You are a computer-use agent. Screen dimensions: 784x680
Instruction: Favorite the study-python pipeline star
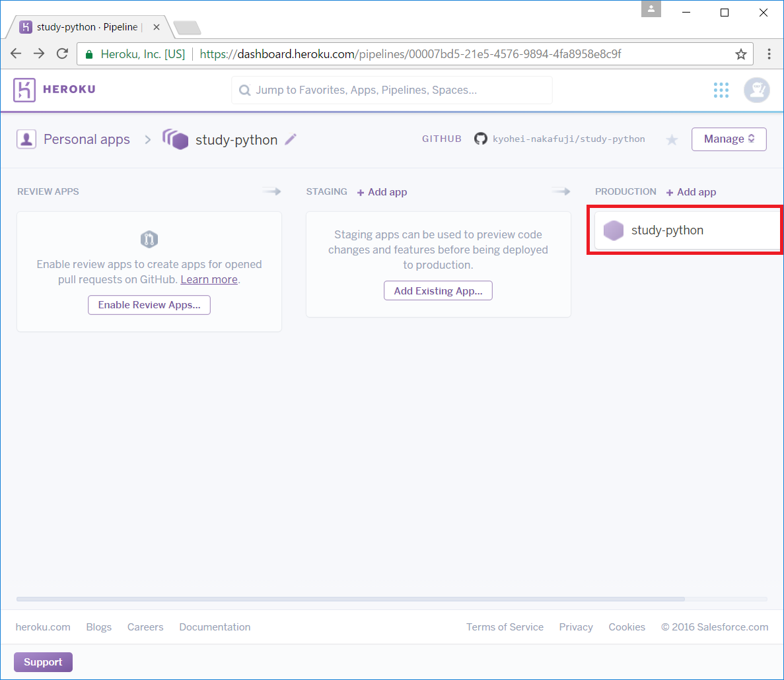pos(672,139)
